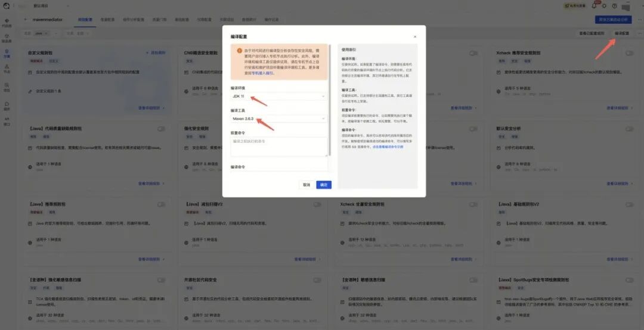The width and height of the screenshot is (644, 330).
Task: Expand 查看详细规则 in 自定义规则包 card
Action: pos(151,108)
